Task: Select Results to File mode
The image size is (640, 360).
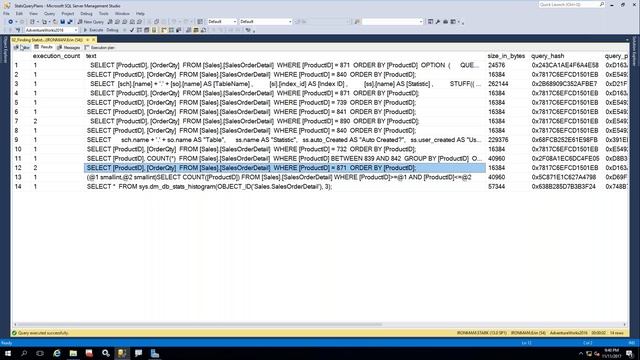Action: (x=203, y=30)
